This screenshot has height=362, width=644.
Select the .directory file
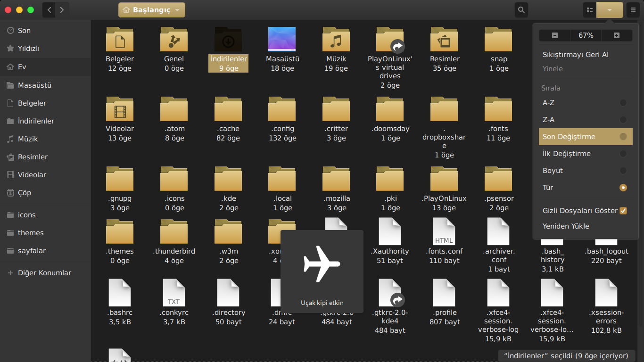(228, 293)
